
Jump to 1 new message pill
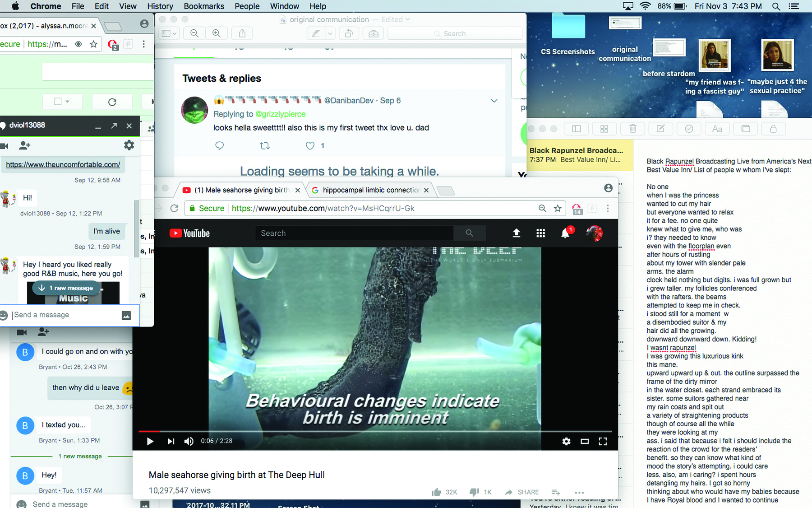pyautogui.click(x=67, y=288)
